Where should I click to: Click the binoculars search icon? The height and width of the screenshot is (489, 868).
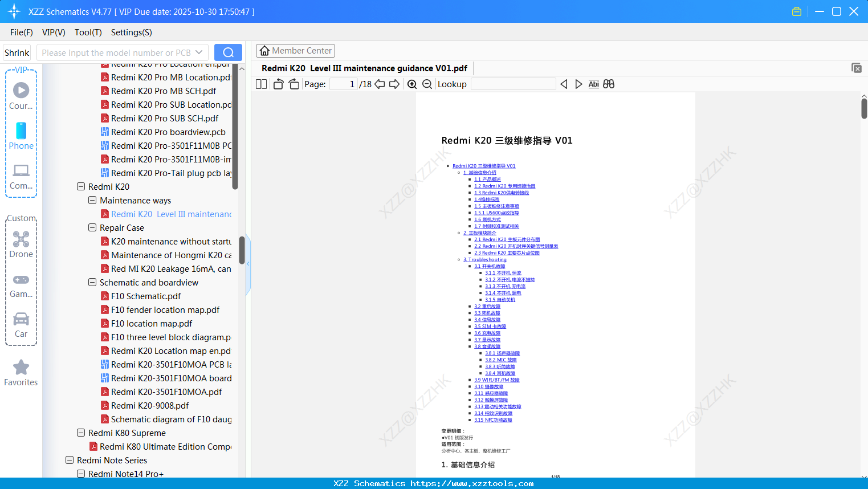pyautogui.click(x=609, y=84)
